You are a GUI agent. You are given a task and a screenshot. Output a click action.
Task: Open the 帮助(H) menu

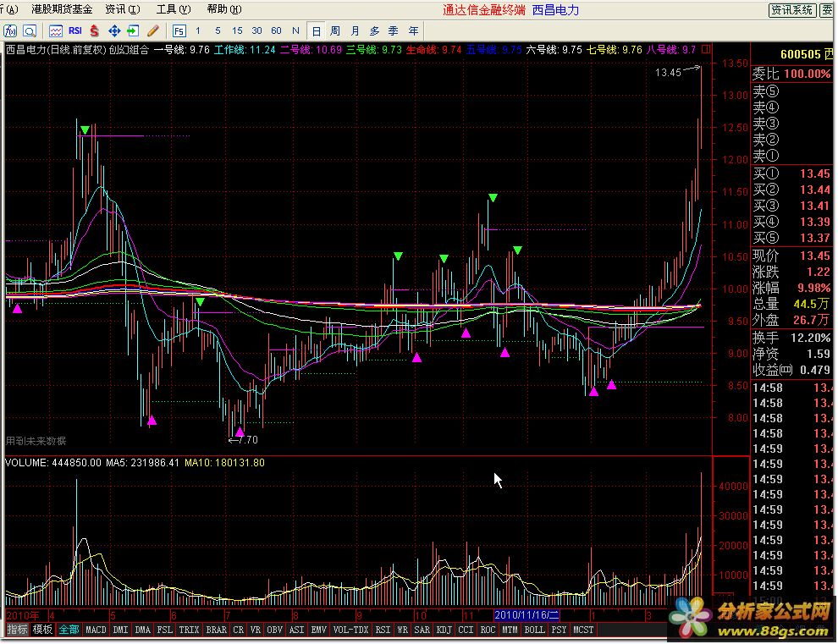224,9
